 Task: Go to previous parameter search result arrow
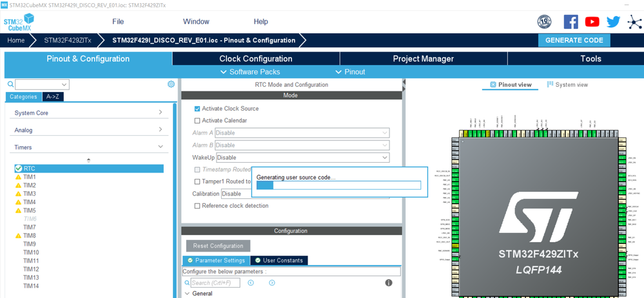[251, 283]
